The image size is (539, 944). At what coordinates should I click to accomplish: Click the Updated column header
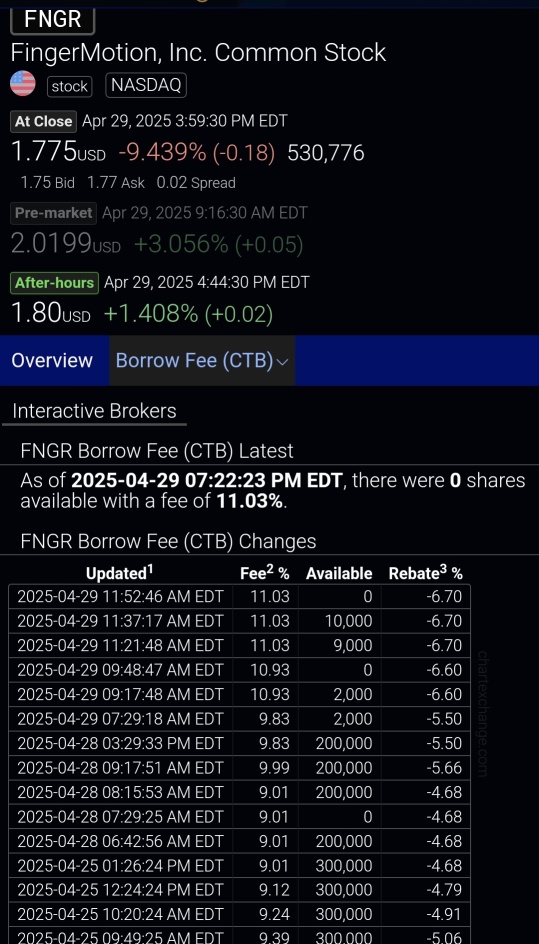tap(120, 573)
